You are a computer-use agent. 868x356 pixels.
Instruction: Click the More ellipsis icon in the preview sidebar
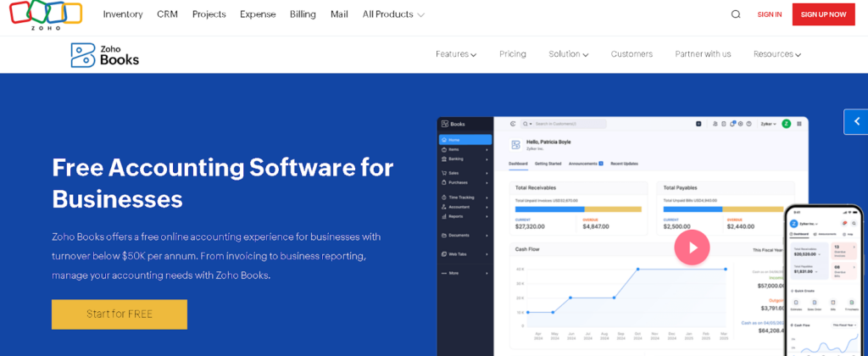click(444, 273)
